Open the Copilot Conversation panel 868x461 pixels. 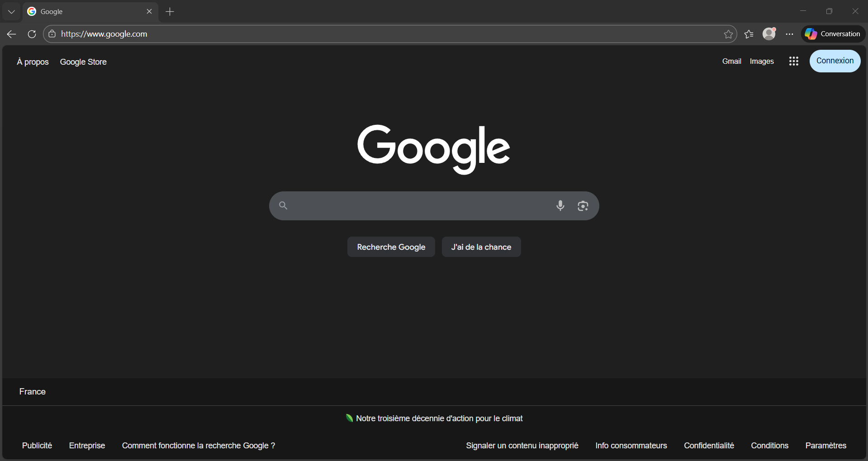pyautogui.click(x=833, y=33)
